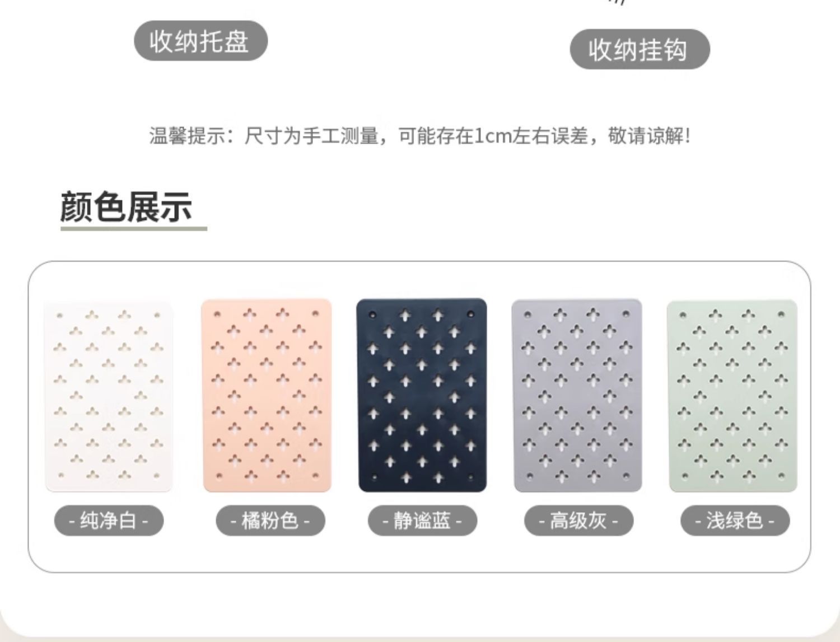The image size is (840, 642).
Task: Select the 高级灰 gray pegboard image
Action: pyautogui.click(x=577, y=396)
